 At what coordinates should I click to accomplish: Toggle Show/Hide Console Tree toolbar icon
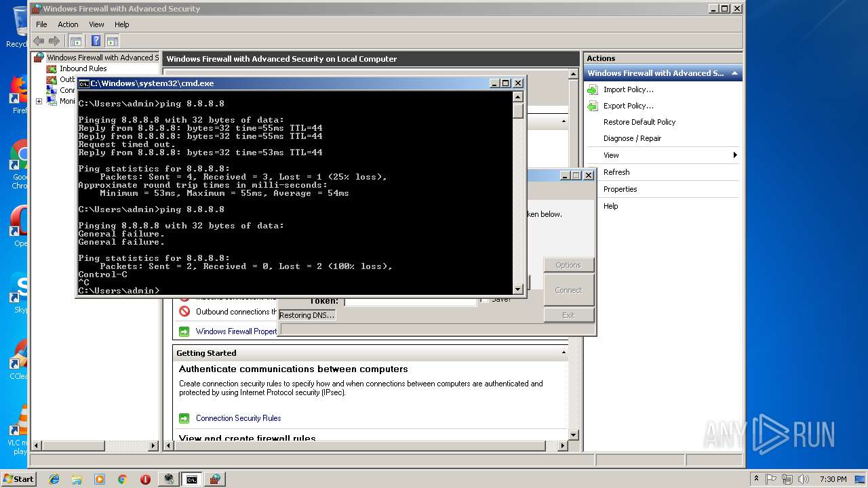point(76,41)
